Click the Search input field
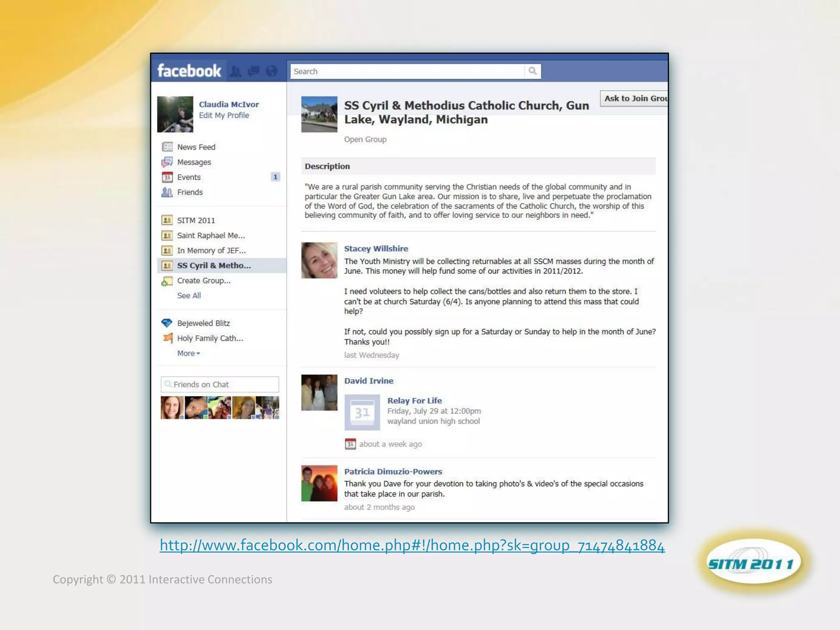Screen dimensions: 840x630 pos(407,71)
